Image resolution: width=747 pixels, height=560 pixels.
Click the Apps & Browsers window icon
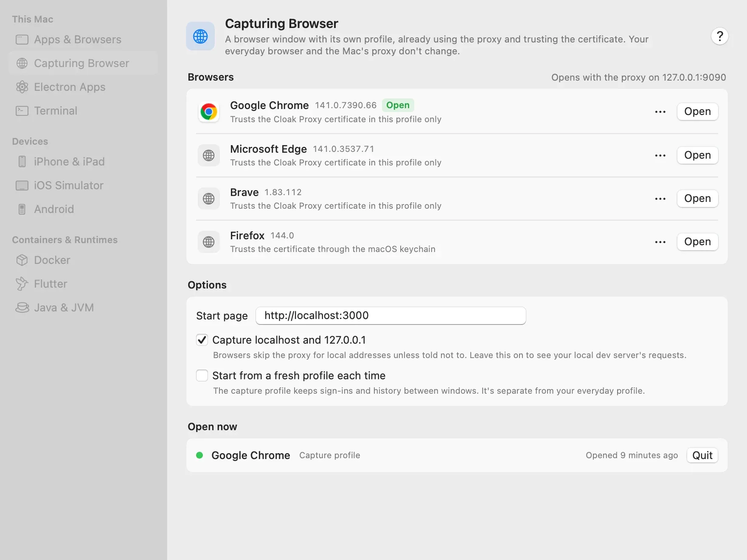[x=22, y=39]
